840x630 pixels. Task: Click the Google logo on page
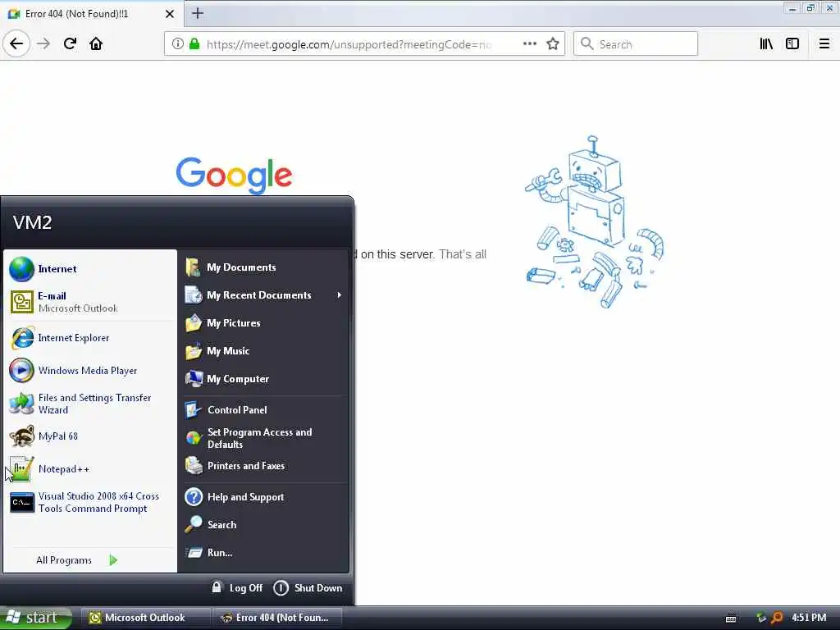click(234, 176)
